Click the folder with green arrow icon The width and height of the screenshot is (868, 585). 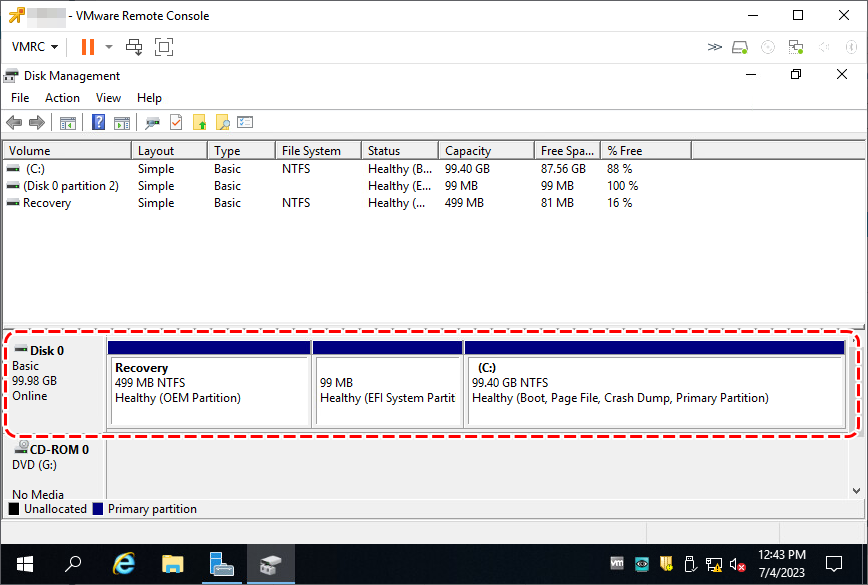(x=200, y=122)
